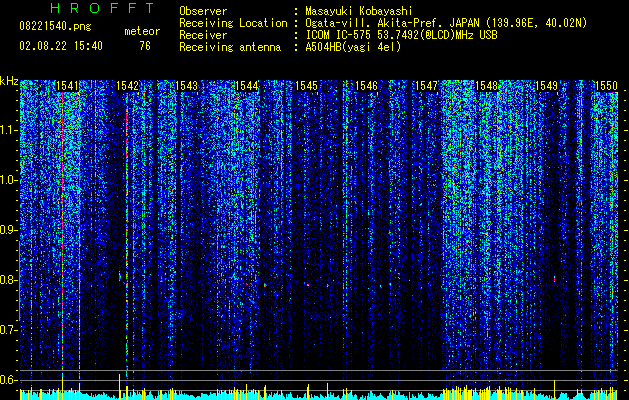Click the meteor count value 76

click(x=145, y=46)
